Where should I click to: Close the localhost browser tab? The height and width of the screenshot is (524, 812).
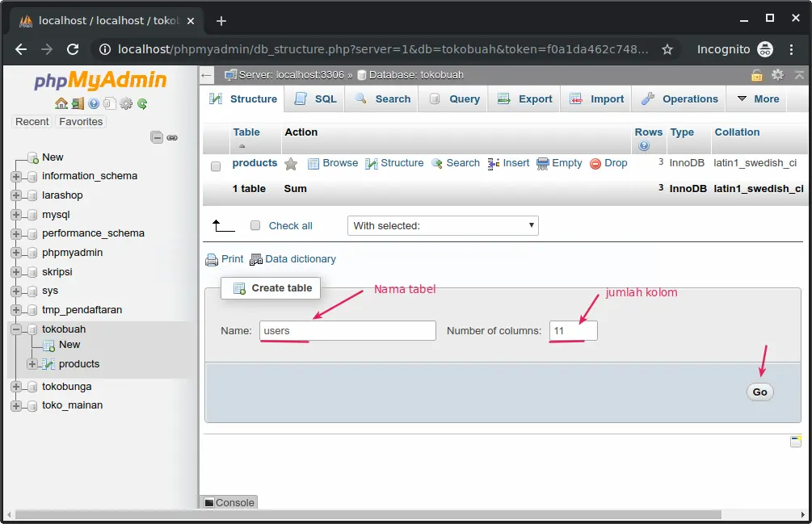191,21
